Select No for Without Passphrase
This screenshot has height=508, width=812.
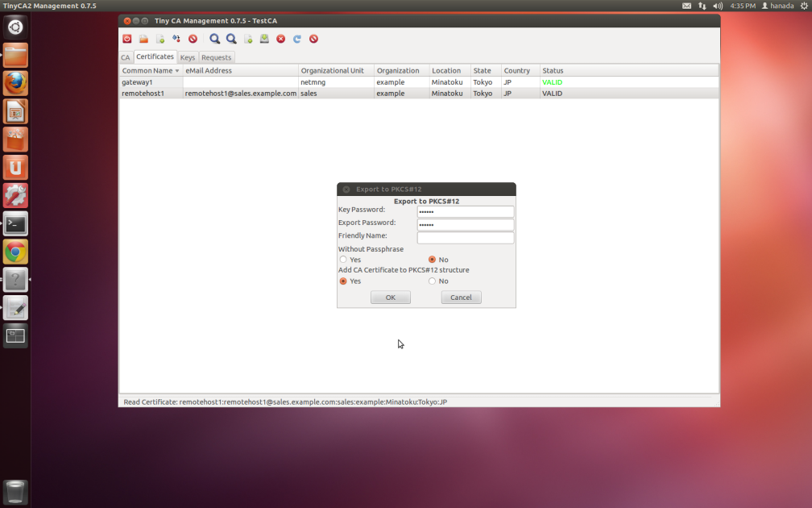pos(433,260)
